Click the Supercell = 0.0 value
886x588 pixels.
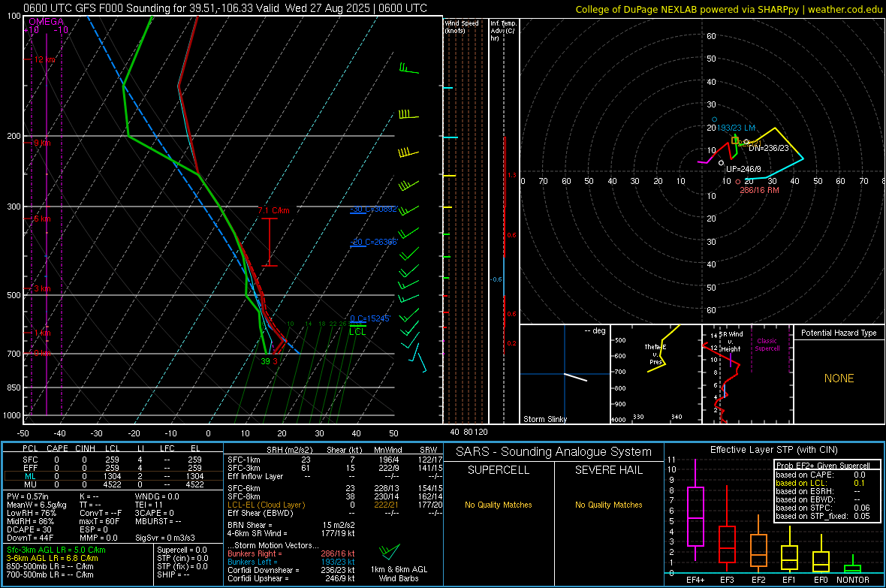(182, 550)
